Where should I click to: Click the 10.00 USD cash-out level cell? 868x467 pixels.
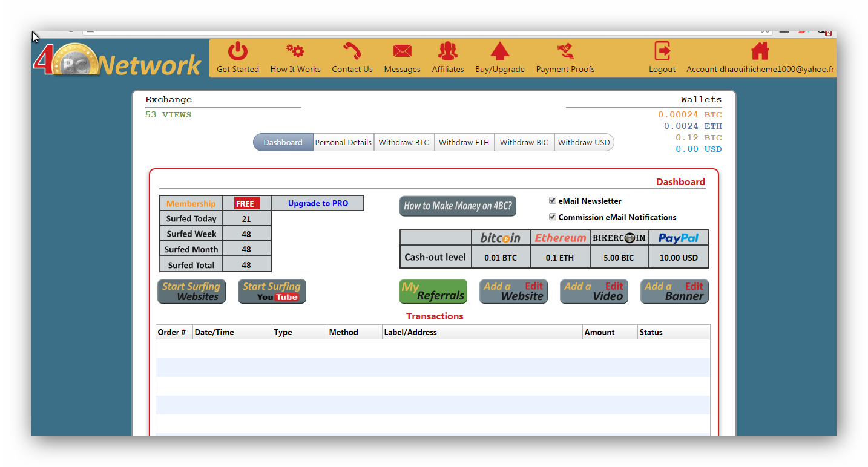pyautogui.click(x=679, y=257)
